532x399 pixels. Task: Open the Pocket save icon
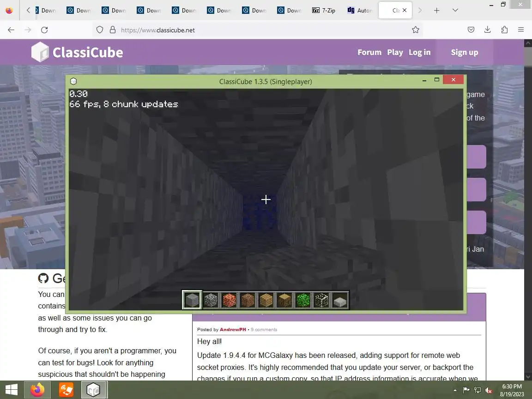tap(471, 30)
